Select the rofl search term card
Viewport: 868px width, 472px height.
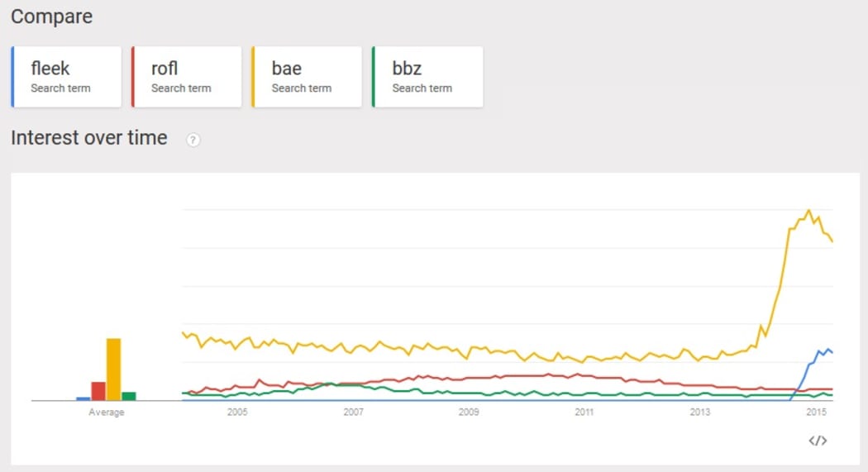click(187, 77)
